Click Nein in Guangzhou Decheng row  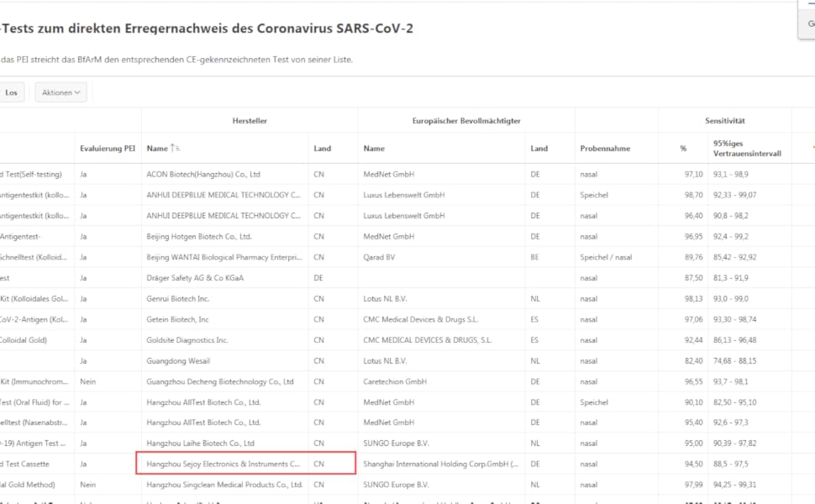(x=88, y=382)
